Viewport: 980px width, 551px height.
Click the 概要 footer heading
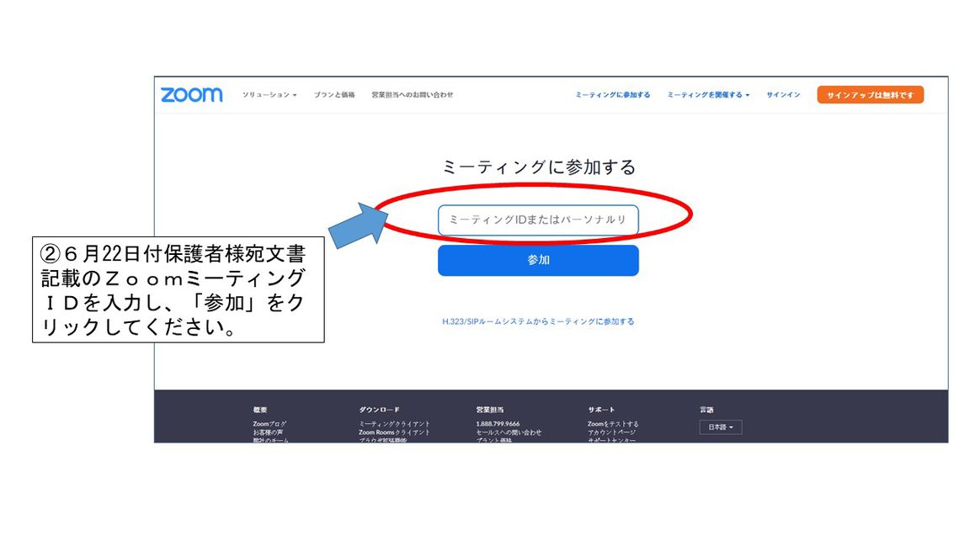[x=260, y=410]
